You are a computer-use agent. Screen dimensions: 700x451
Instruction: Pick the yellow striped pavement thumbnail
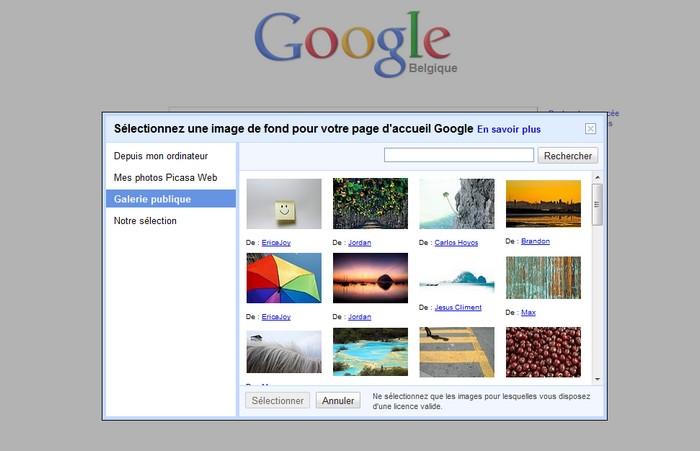point(457,352)
